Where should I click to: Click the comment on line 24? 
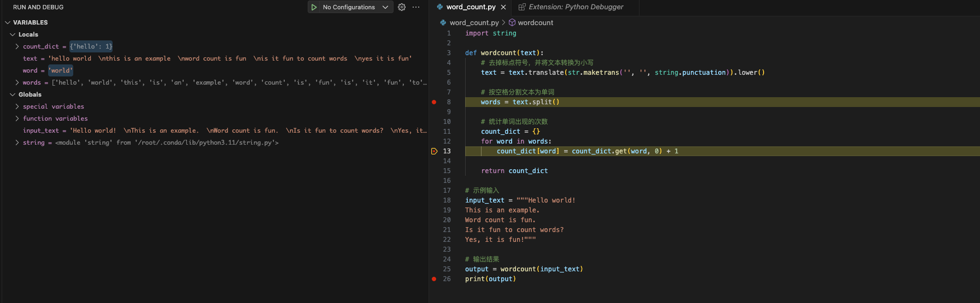(x=482, y=259)
